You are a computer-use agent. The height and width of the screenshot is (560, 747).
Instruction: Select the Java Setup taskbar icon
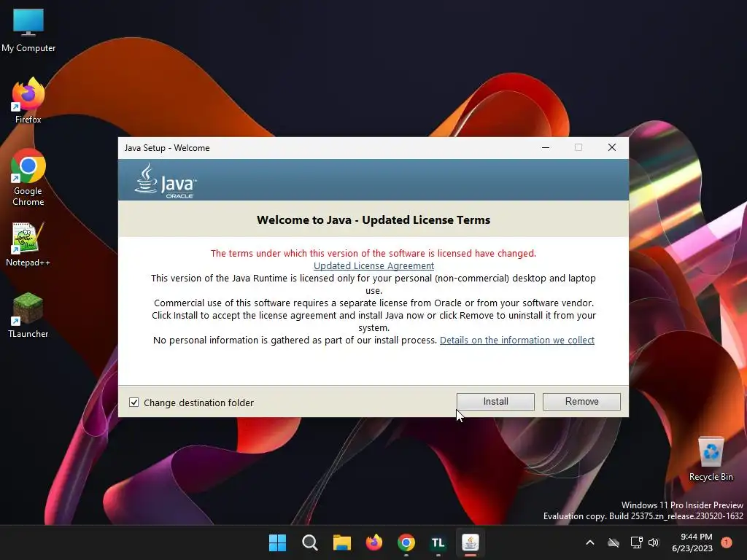[471, 542]
